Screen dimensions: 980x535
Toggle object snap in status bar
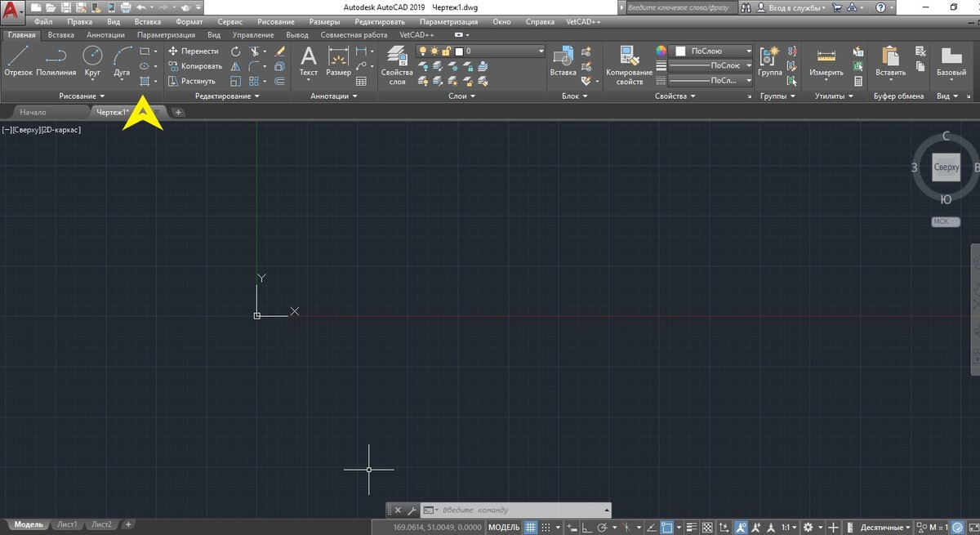pyautogui.click(x=667, y=527)
